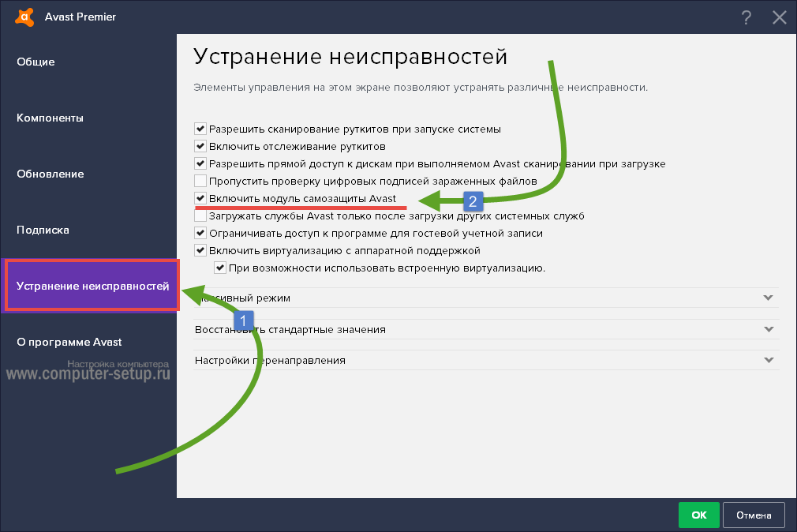Select Подписка in the sidebar
This screenshot has width=797, height=532.
(43, 230)
